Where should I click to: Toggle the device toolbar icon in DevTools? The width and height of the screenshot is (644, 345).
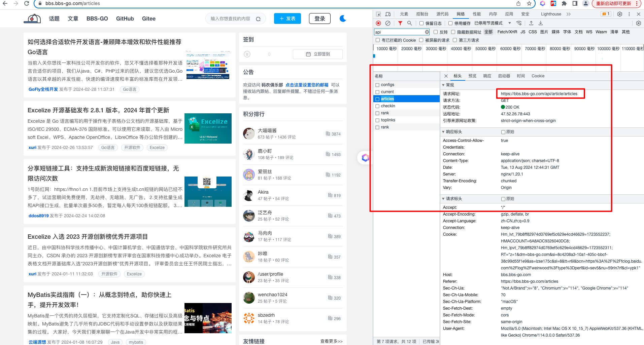(388, 14)
